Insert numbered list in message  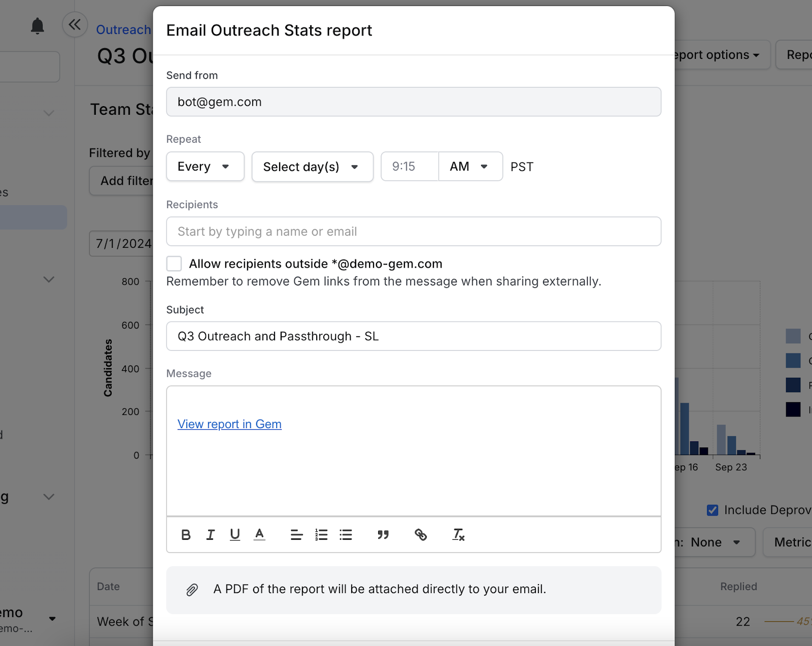click(x=321, y=535)
